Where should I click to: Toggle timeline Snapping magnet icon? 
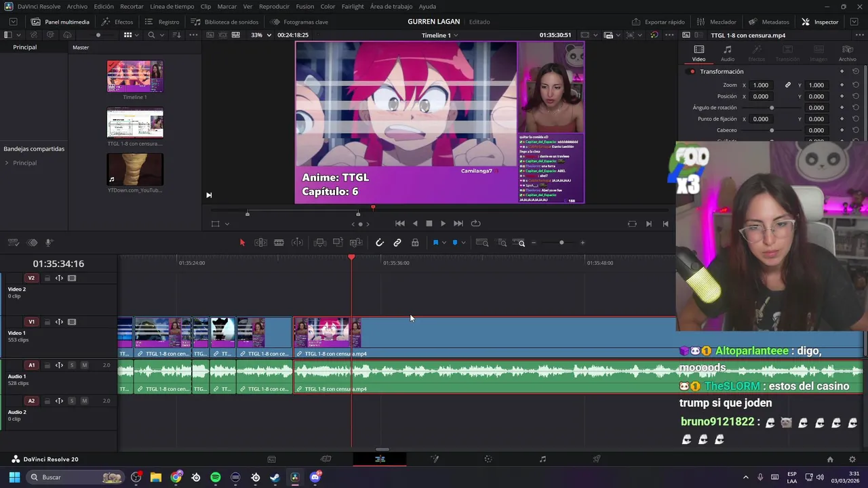click(380, 243)
